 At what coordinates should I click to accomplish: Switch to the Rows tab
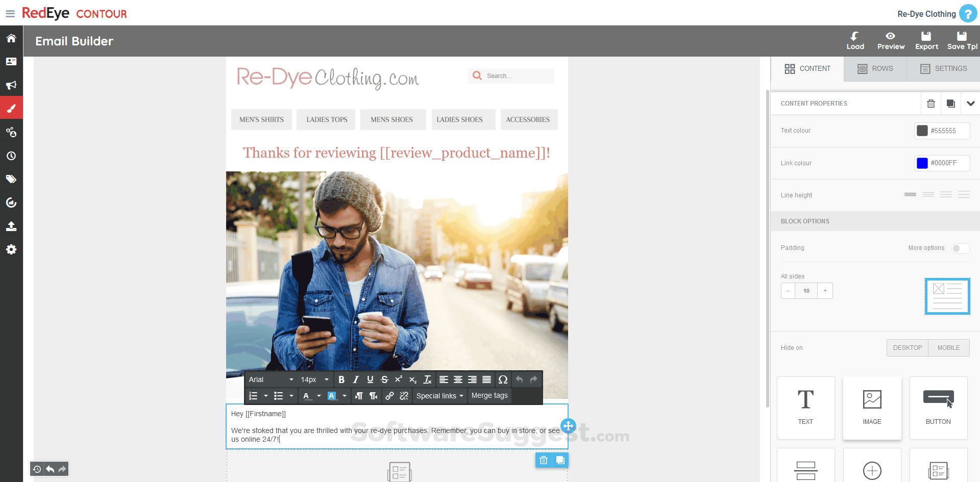(x=875, y=68)
